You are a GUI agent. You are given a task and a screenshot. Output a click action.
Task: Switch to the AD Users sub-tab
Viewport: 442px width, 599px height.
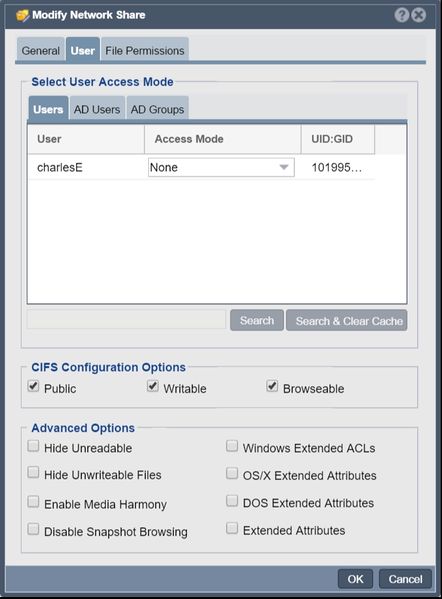(x=97, y=109)
